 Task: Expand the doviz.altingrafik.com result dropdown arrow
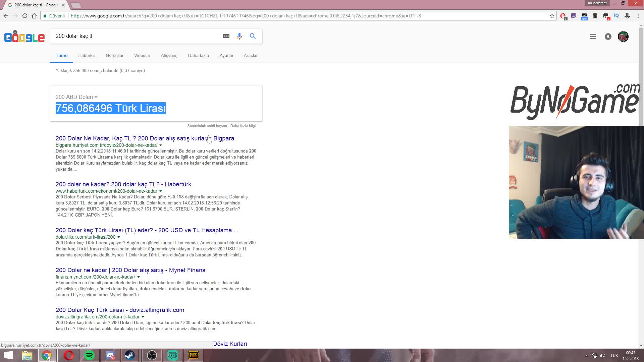coord(143,317)
